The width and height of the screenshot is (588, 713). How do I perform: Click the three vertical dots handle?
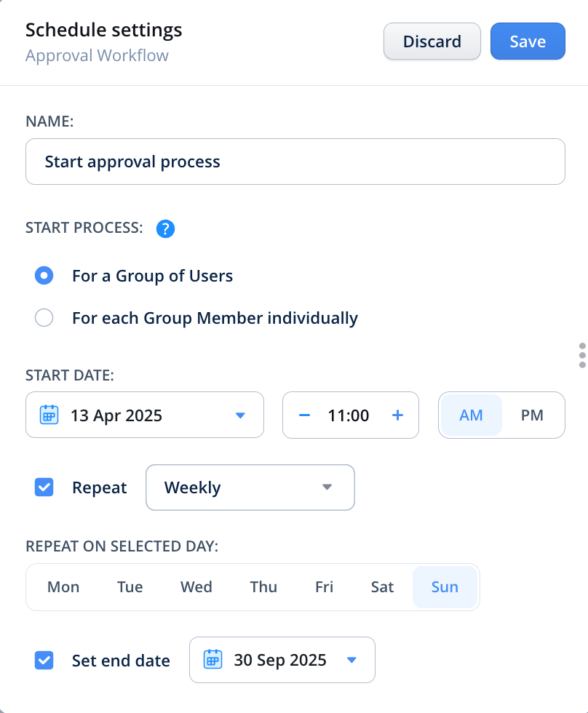click(x=581, y=354)
